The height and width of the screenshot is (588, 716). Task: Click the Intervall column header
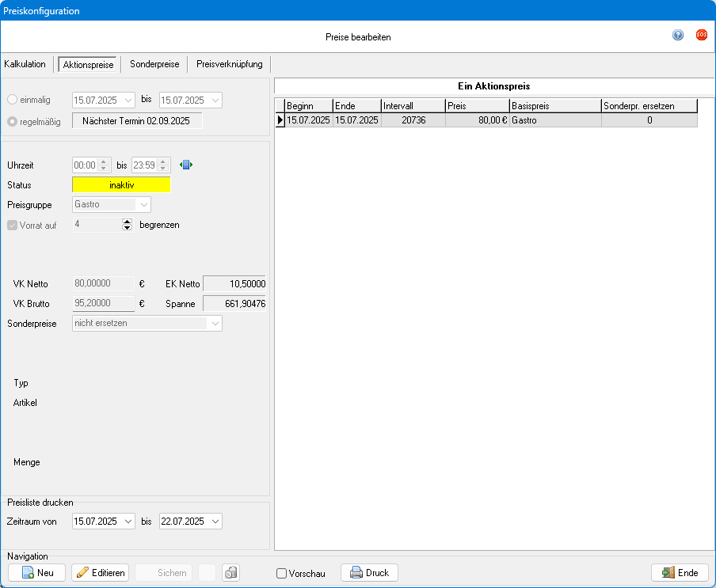click(412, 106)
